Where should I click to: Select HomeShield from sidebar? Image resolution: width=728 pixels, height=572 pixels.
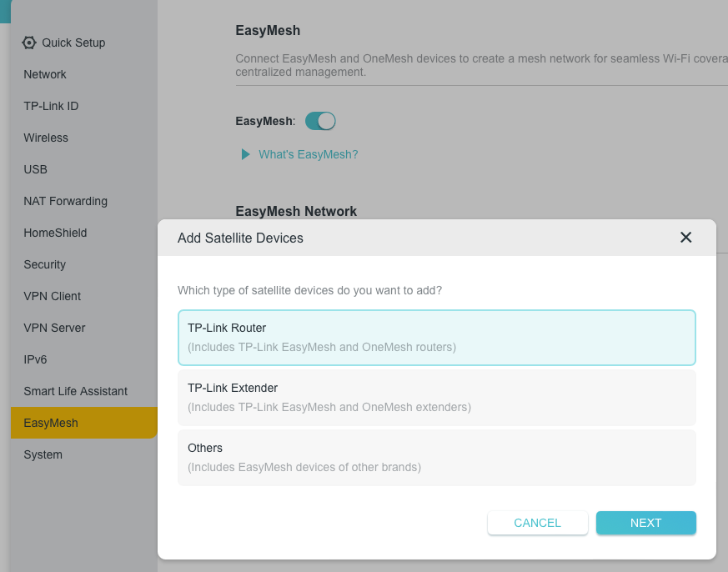point(55,233)
